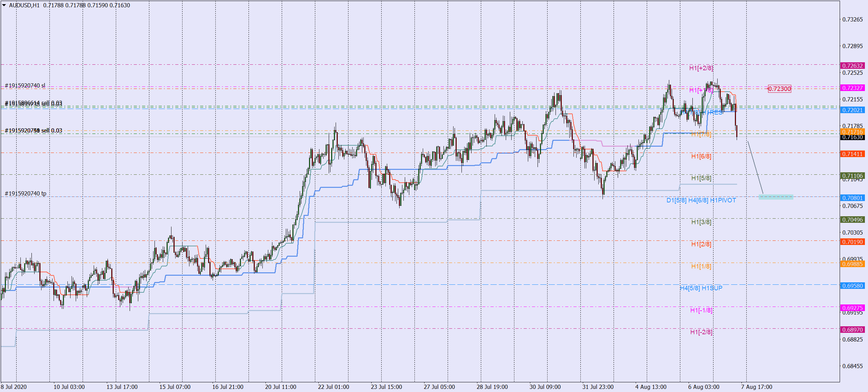Click the 10 Jul 03:00 time axis label
The height and width of the screenshot is (392, 868).
point(69,387)
